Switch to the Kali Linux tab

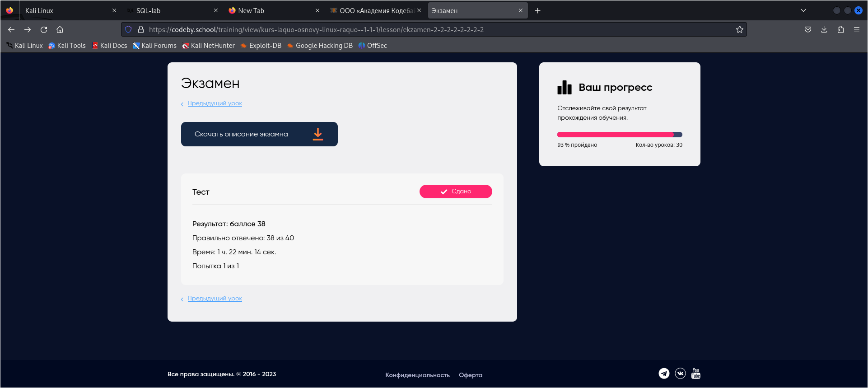point(63,10)
